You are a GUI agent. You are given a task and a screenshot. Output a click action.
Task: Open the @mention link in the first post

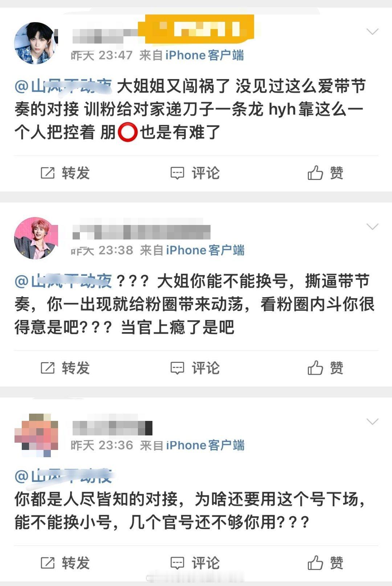click(x=63, y=86)
